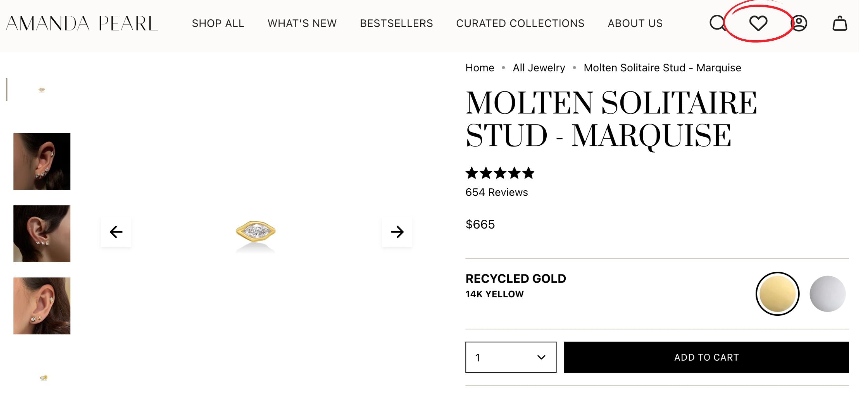The width and height of the screenshot is (868, 393).
Task: Click the five-star rating icons
Action: tap(500, 173)
